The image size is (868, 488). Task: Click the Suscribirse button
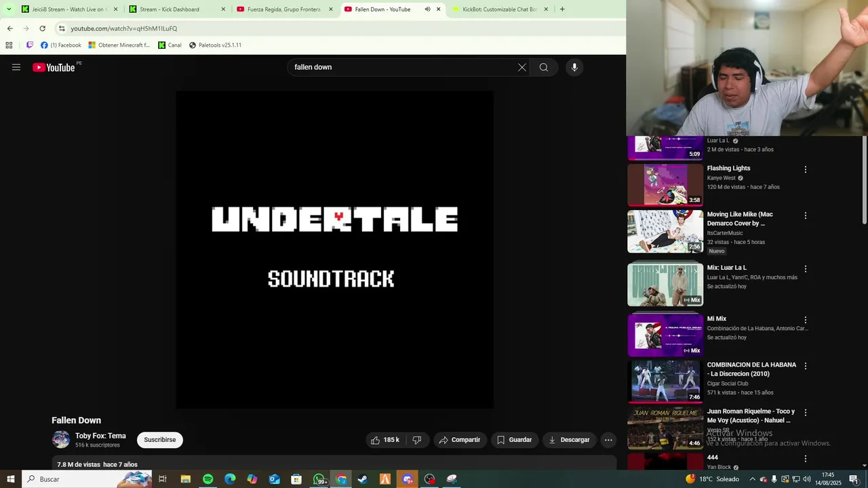pos(160,440)
